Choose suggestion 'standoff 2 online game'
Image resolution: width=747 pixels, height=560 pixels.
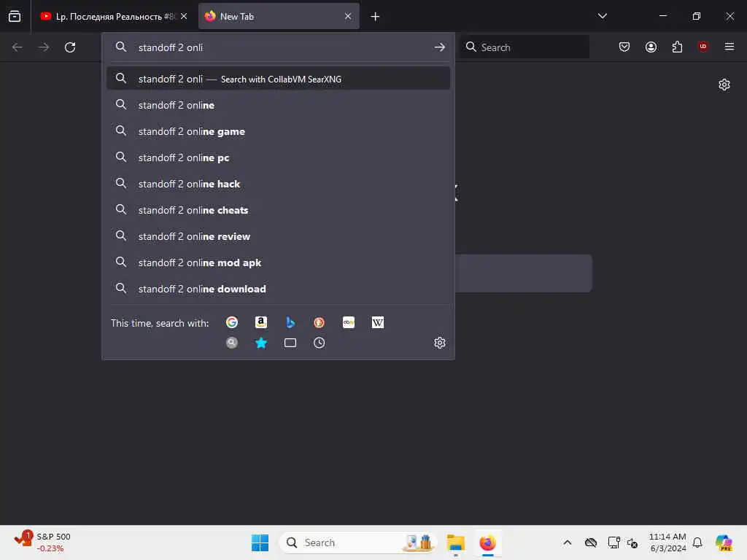point(278,131)
